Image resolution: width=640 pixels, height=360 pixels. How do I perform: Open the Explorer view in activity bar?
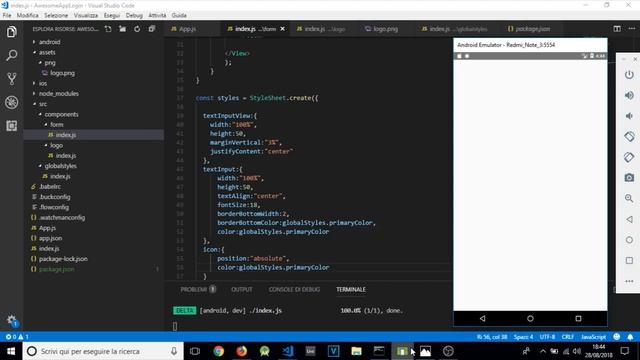click(x=11, y=32)
